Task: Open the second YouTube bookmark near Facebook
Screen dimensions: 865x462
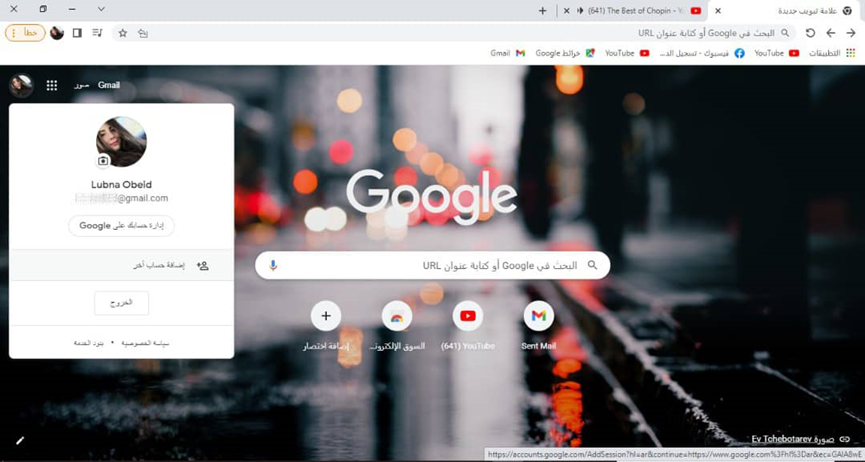Action: click(627, 53)
